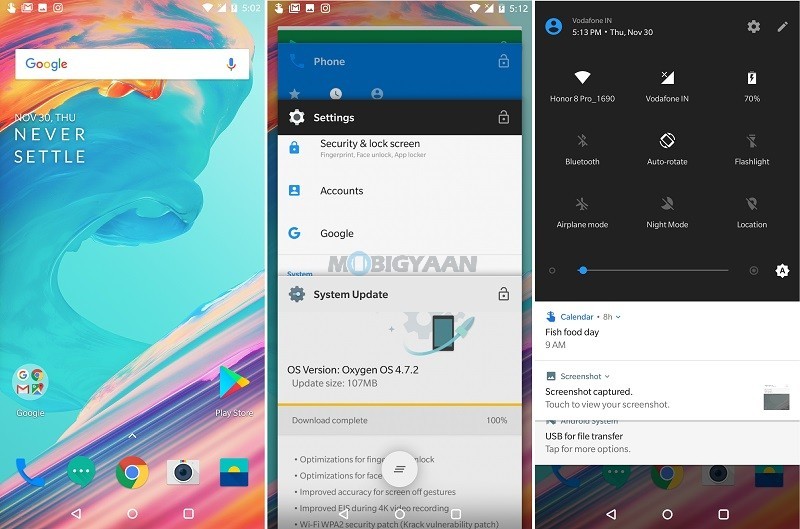
Task: Select the Settings recent app card header
Action: coord(399,117)
